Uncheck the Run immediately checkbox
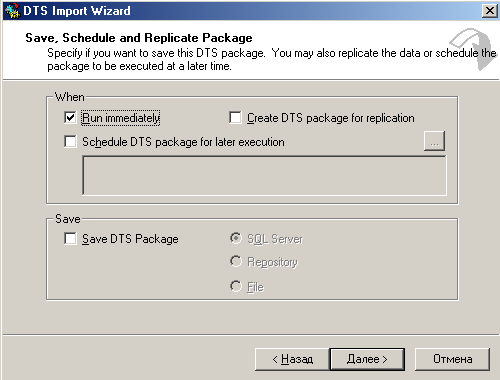500x380 pixels. tap(70, 118)
